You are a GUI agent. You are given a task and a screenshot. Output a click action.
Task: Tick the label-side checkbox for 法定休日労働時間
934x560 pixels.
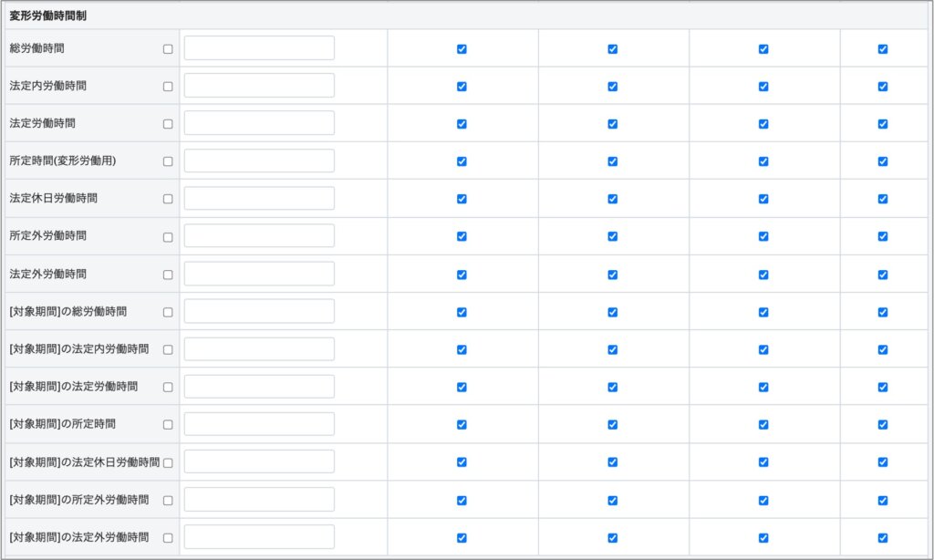168,199
